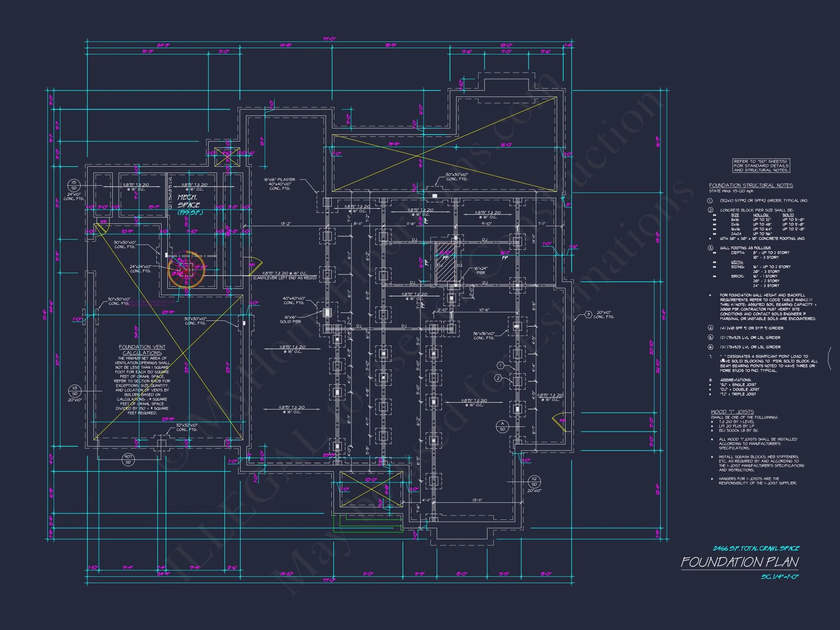
Task: Click the red spiral stair symbol
Action: click(x=187, y=270)
